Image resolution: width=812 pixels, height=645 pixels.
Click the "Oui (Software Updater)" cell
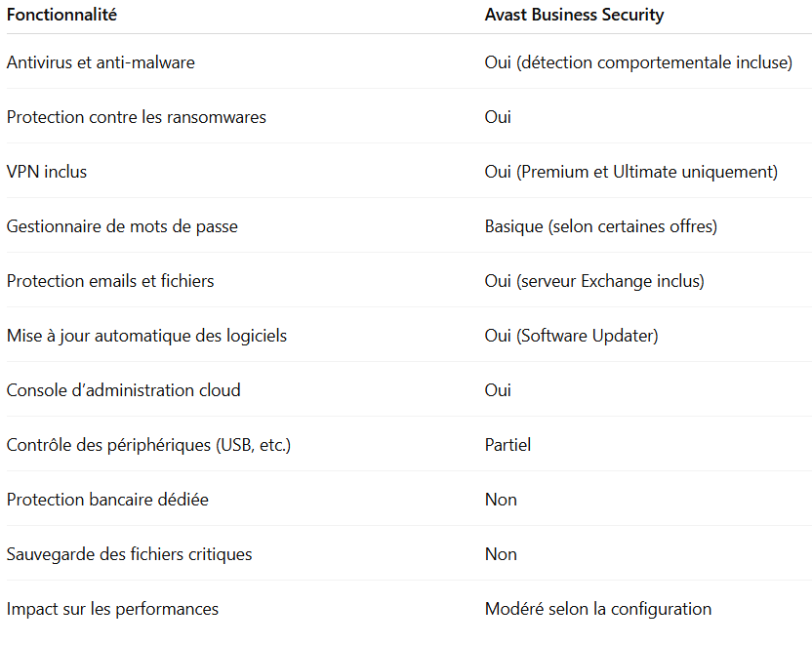point(571,336)
